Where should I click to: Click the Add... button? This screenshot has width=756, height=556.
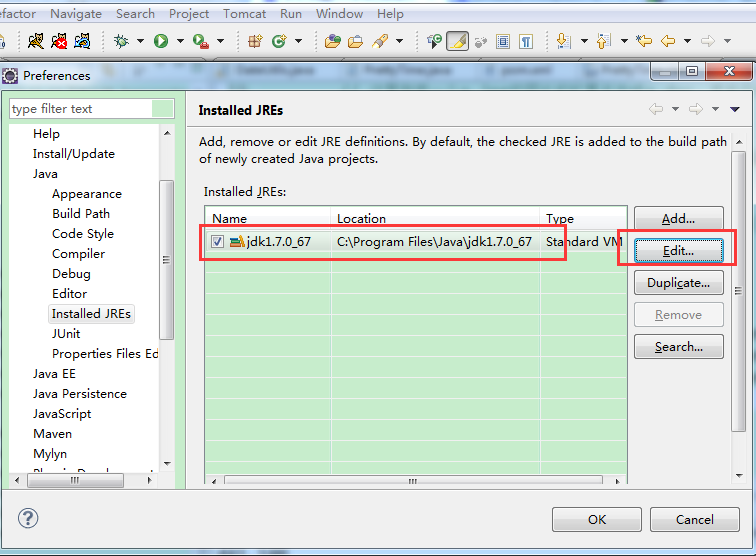point(678,218)
